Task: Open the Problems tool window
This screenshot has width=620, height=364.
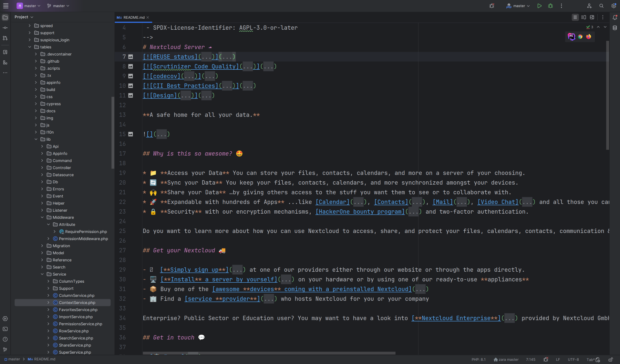Action: [5, 339]
